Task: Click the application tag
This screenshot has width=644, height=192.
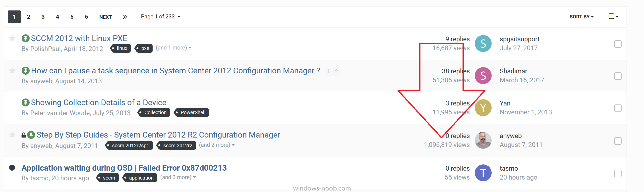Action: pyautogui.click(x=140, y=178)
